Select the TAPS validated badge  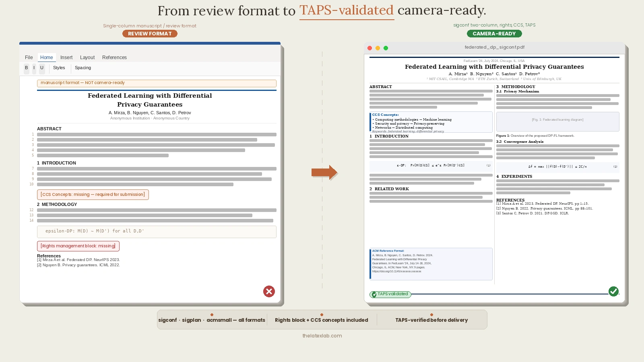point(390,294)
